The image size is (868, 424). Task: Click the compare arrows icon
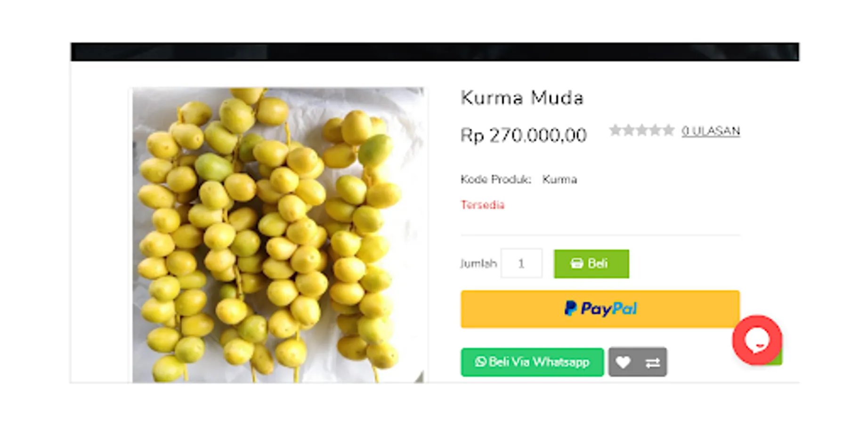click(652, 363)
